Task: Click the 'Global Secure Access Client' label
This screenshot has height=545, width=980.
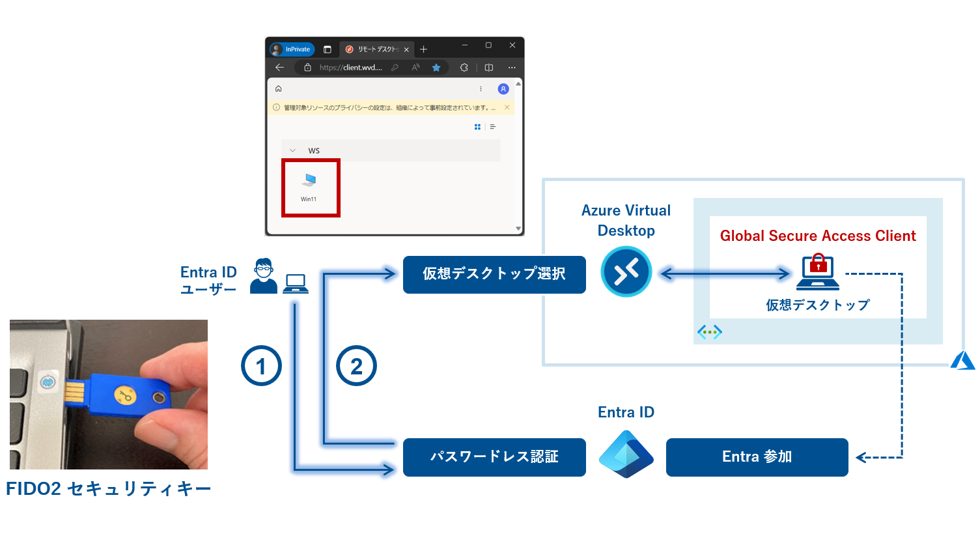Action: pos(818,236)
